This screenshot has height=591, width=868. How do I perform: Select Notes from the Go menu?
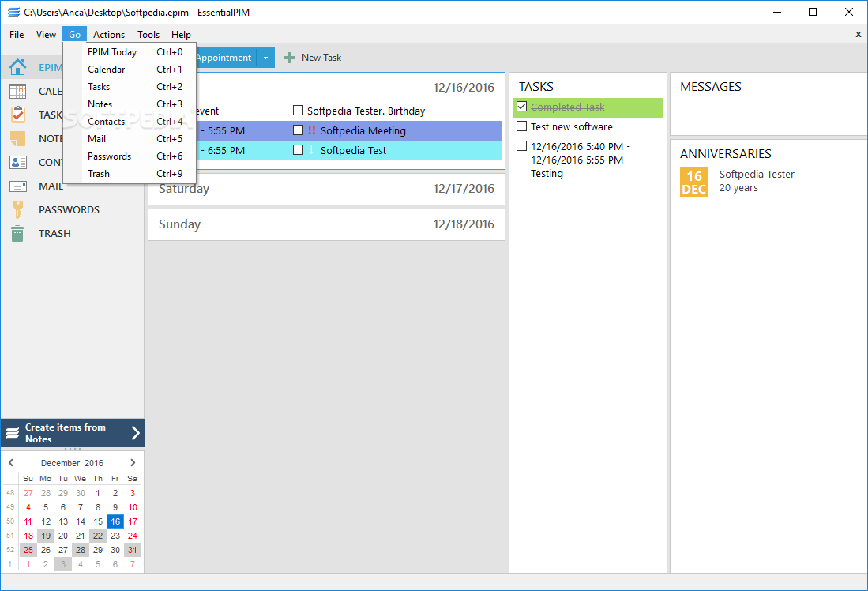point(130,104)
